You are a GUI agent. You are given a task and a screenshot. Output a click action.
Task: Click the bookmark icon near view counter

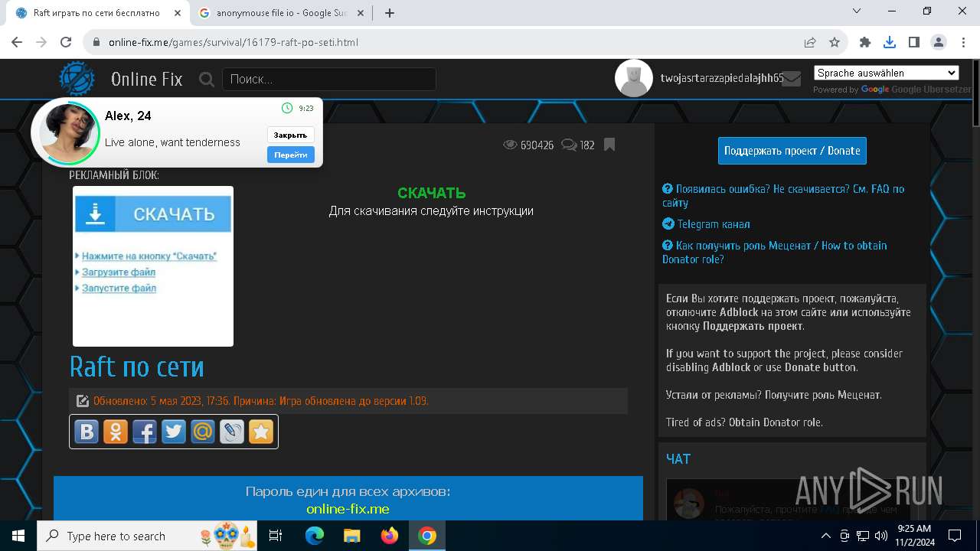pyautogui.click(x=609, y=144)
